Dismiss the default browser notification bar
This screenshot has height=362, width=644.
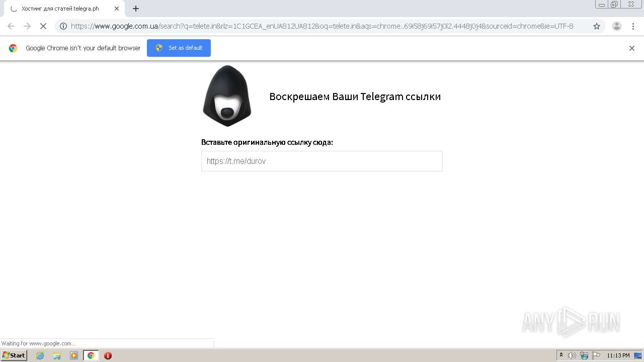[632, 48]
